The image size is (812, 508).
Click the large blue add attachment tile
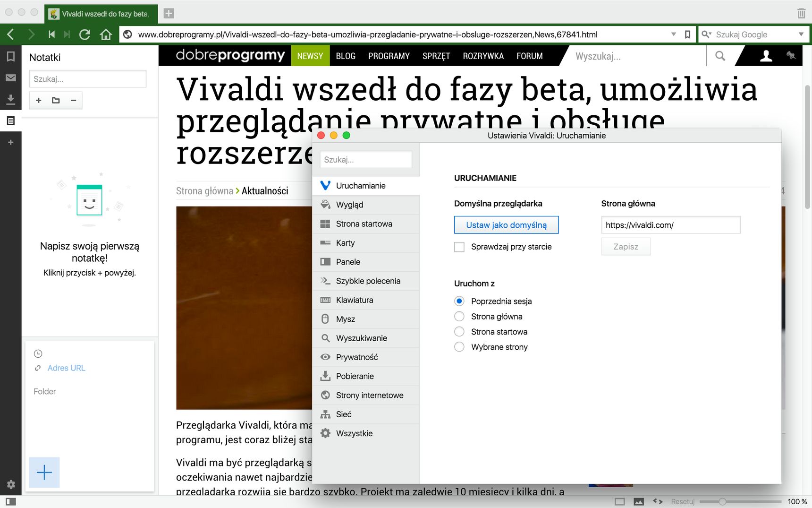point(44,472)
